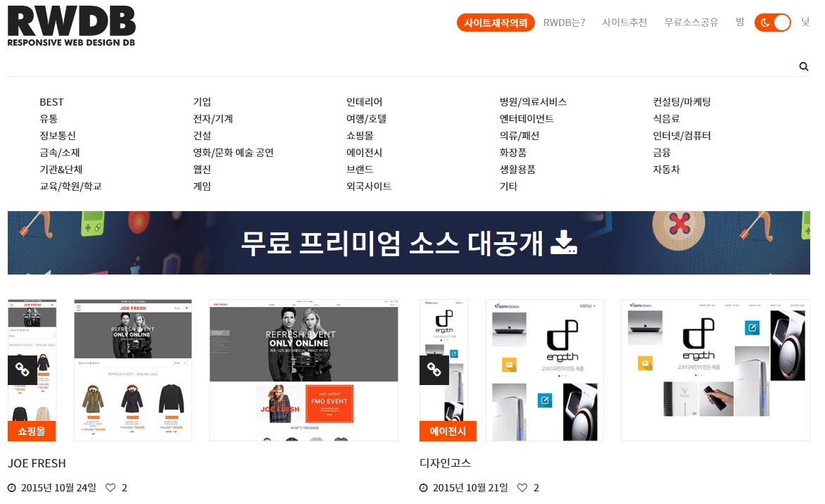Click the 무료 프리미엄 소스 대공개 banner text

coord(392,243)
